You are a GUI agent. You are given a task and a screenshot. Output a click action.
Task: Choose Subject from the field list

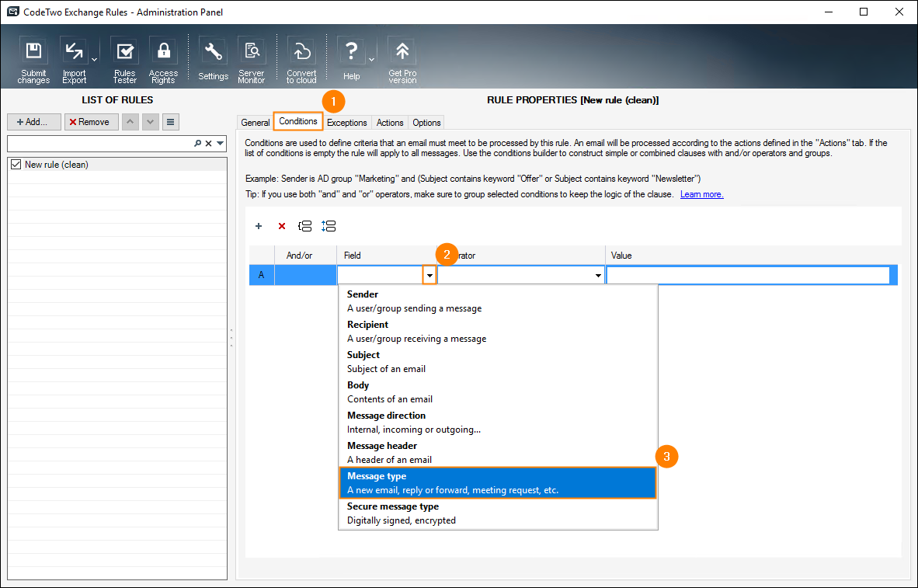(498, 362)
